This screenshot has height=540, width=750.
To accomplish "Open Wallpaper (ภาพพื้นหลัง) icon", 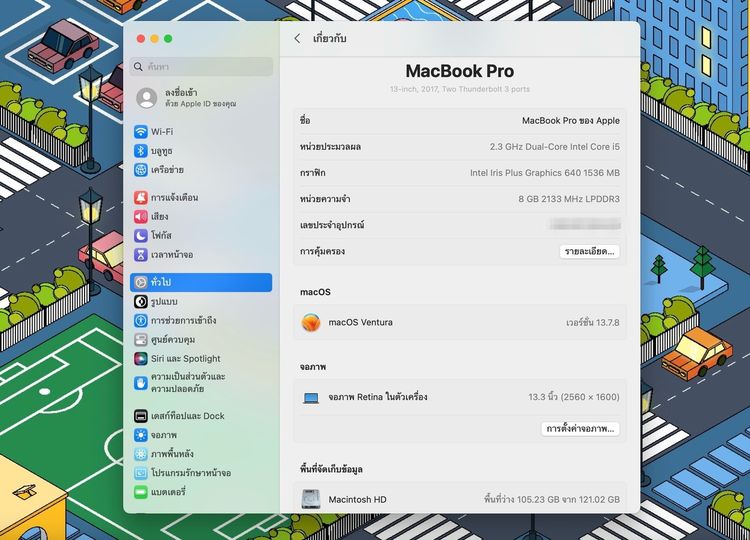I will coord(141,454).
